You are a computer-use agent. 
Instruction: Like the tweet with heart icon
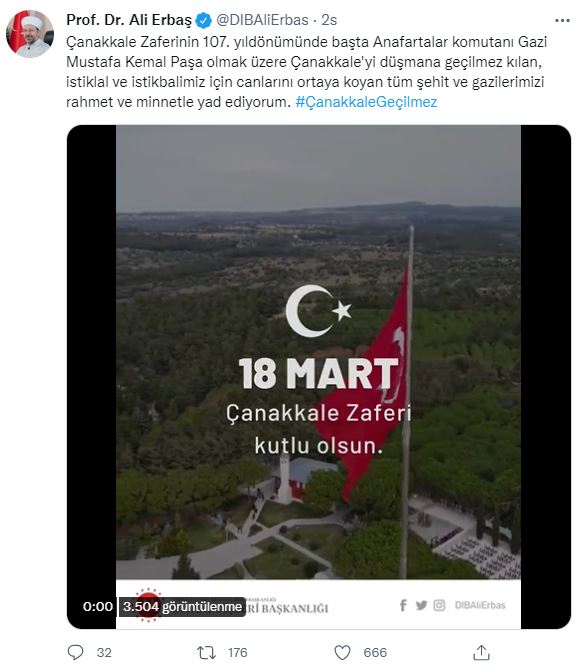(x=342, y=652)
